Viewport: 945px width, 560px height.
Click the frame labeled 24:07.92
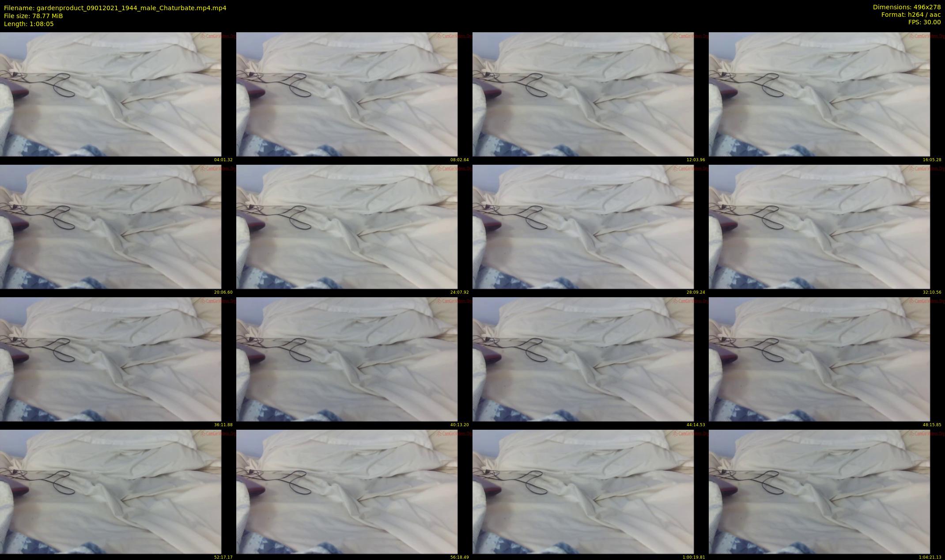(x=347, y=227)
